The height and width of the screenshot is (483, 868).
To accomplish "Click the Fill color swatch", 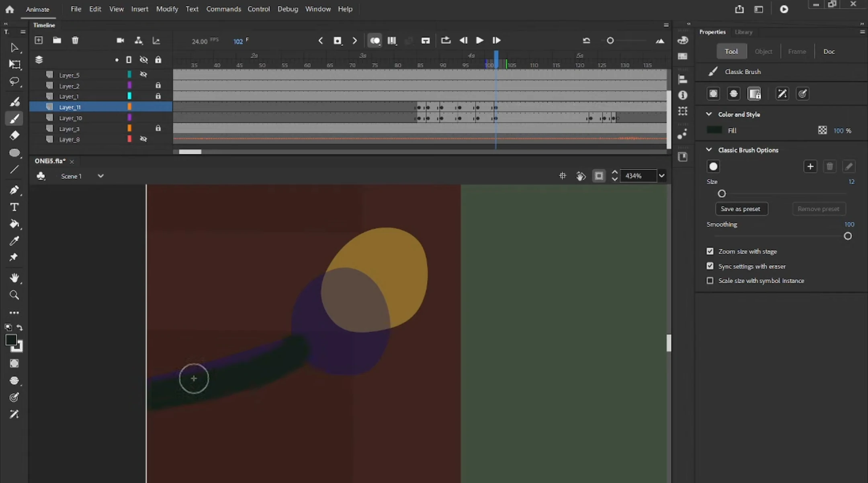I will (x=714, y=130).
